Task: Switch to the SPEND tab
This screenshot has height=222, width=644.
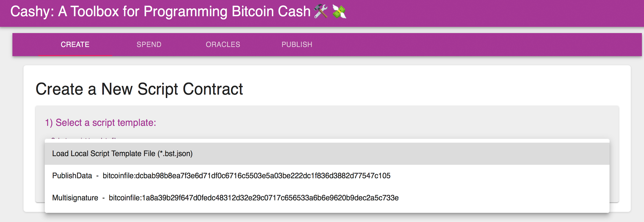Action: 149,45
